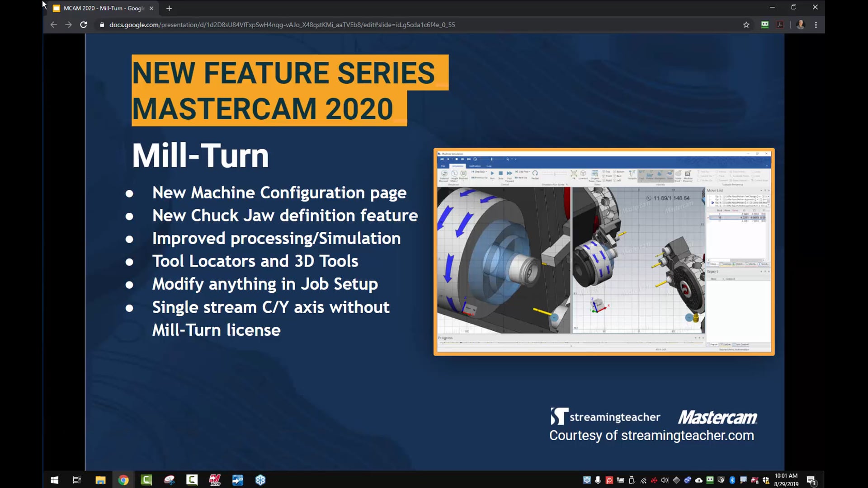Open the Courtesy of streamingteacher.com link
The width and height of the screenshot is (868, 488).
[651, 436]
